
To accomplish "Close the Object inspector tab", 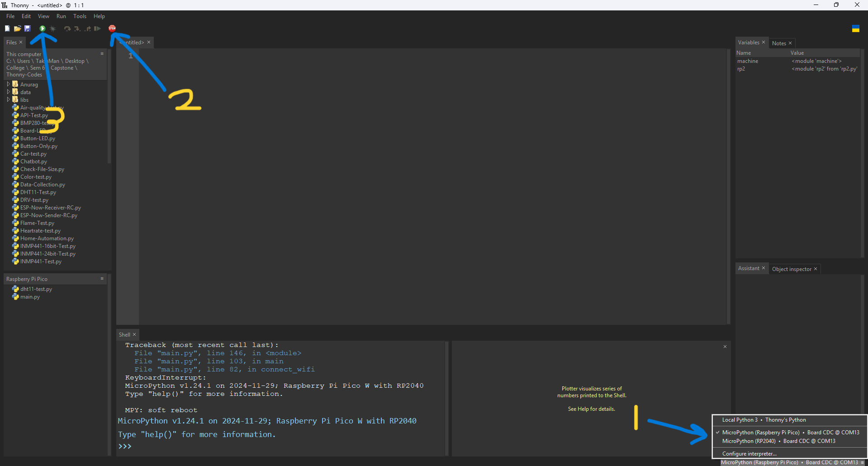I will pyautogui.click(x=816, y=269).
